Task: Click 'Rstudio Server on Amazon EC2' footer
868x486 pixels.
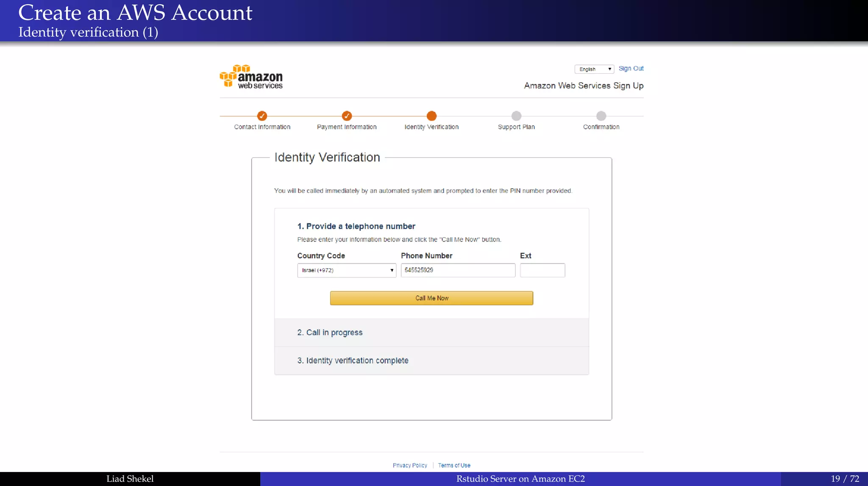Action: [520, 479]
